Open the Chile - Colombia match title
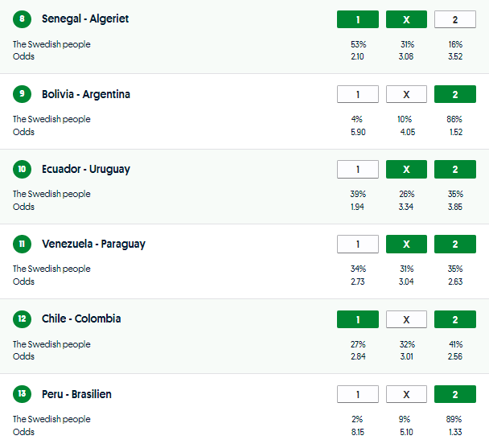This screenshot has height=448, width=489. (x=81, y=319)
